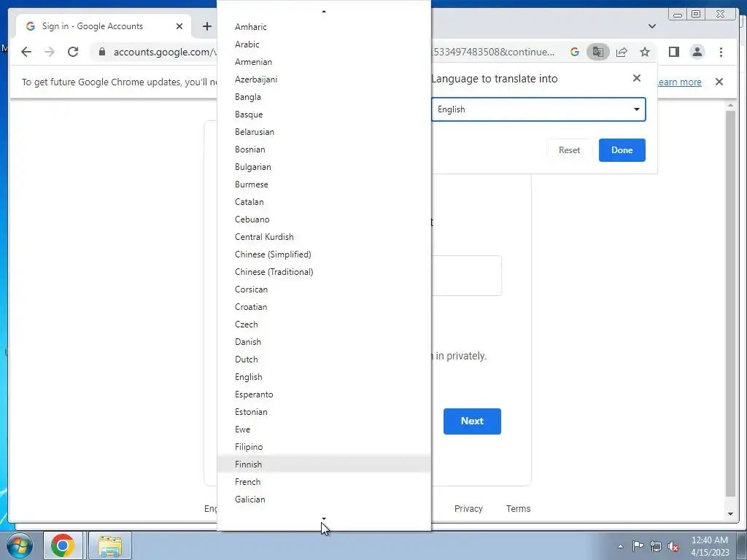
Task: Click the muted volume tray icon
Action: coord(673,546)
